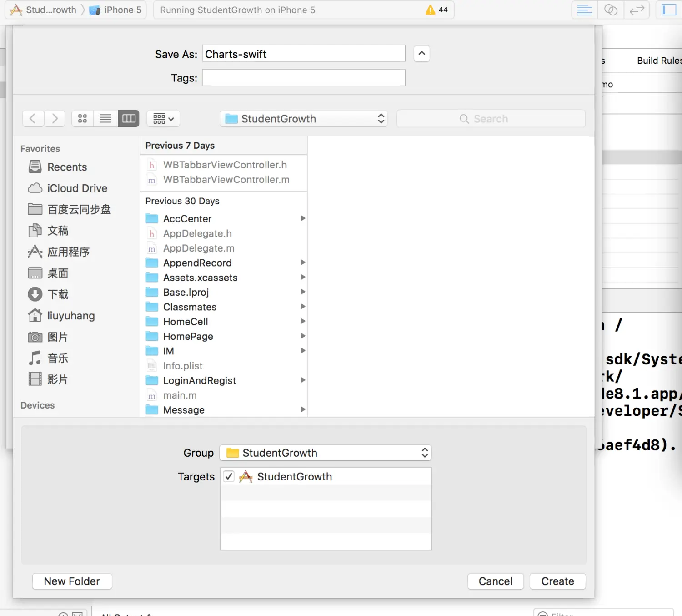Toggle the StudentGrowth target checkbox
Viewport: 682px width, 616px height.
click(x=229, y=476)
